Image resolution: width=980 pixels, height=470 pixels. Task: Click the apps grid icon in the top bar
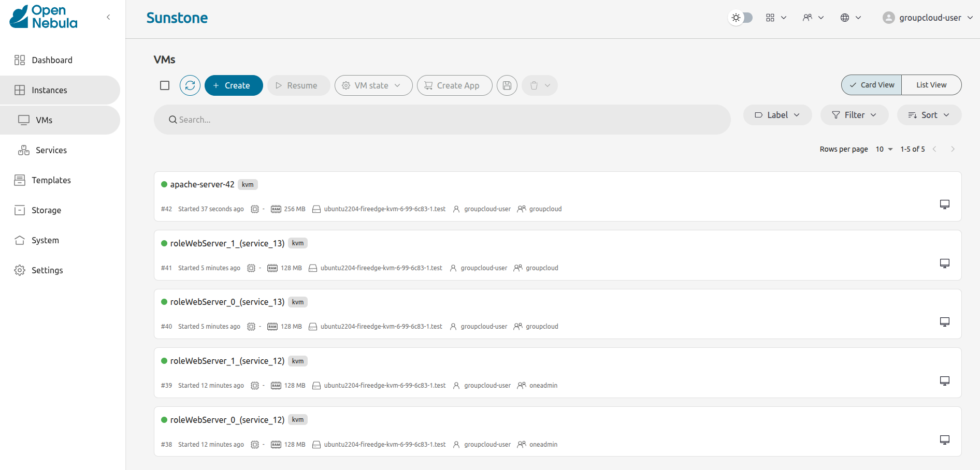770,17
